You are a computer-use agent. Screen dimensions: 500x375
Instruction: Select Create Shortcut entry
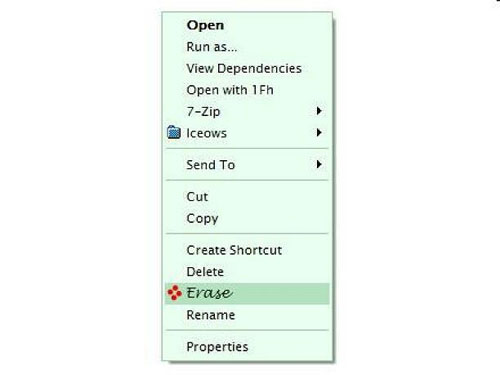click(247, 250)
